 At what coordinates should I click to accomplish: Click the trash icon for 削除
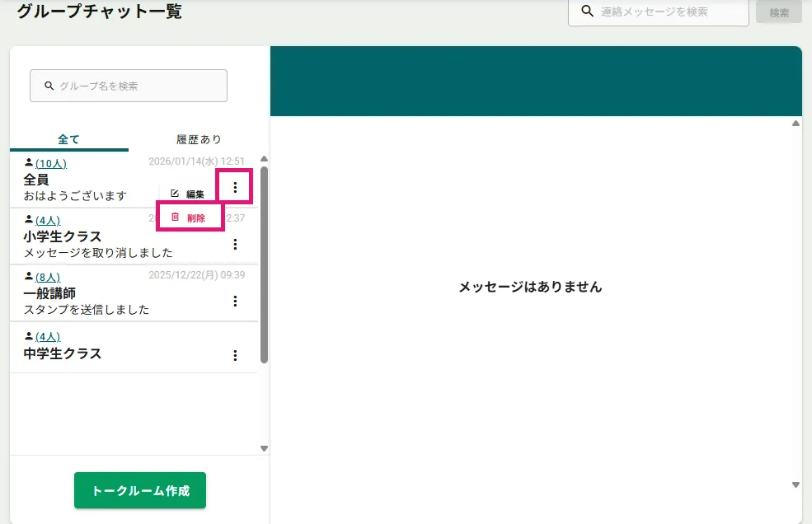[175, 218]
